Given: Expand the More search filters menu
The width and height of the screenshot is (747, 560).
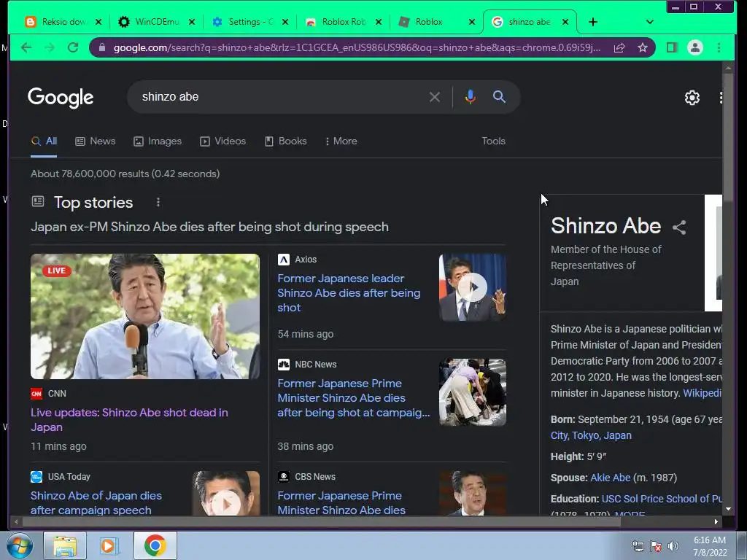Looking at the screenshot, I should tap(341, 141).
